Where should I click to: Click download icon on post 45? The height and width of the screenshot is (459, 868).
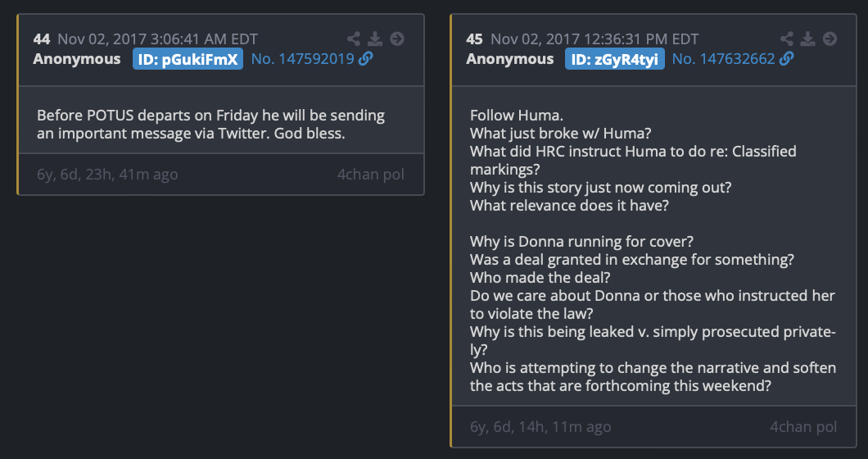[808, 39]
